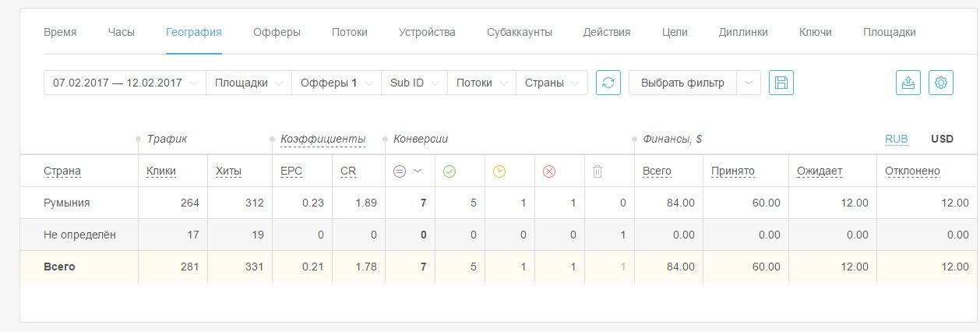Sort by the Клики column header
Viewport: 980px width, 332px height.
click(x=161, y=171)
